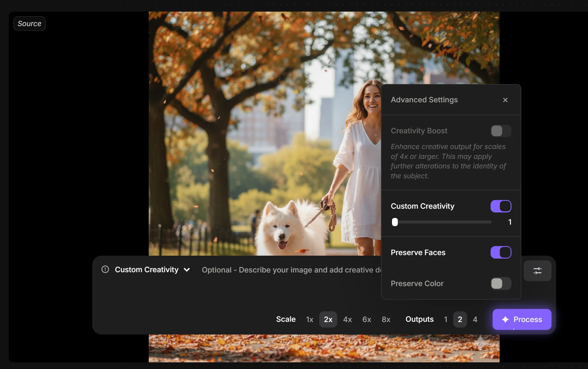Select the 1x scale option
This screenshot has height=369, width=588.
coord(309,319)
